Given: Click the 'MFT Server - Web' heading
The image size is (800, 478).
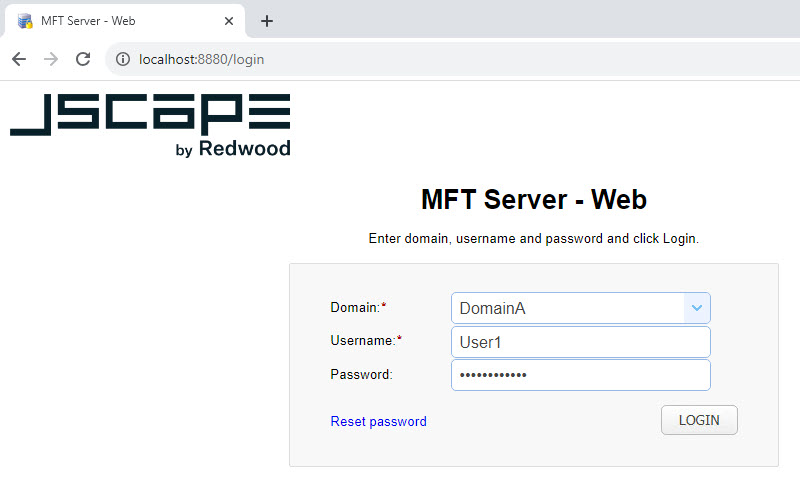Looking at the screenshot, I should 534,199.
